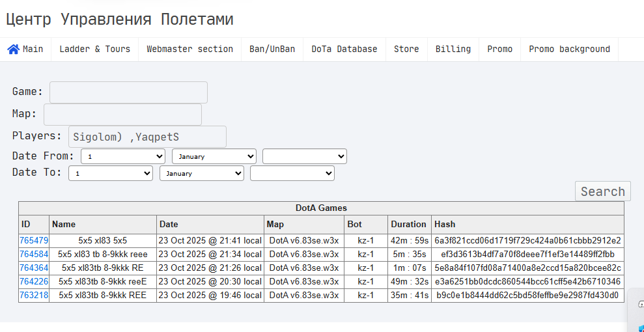Open the Date From month dropdown

coord(214,156)
